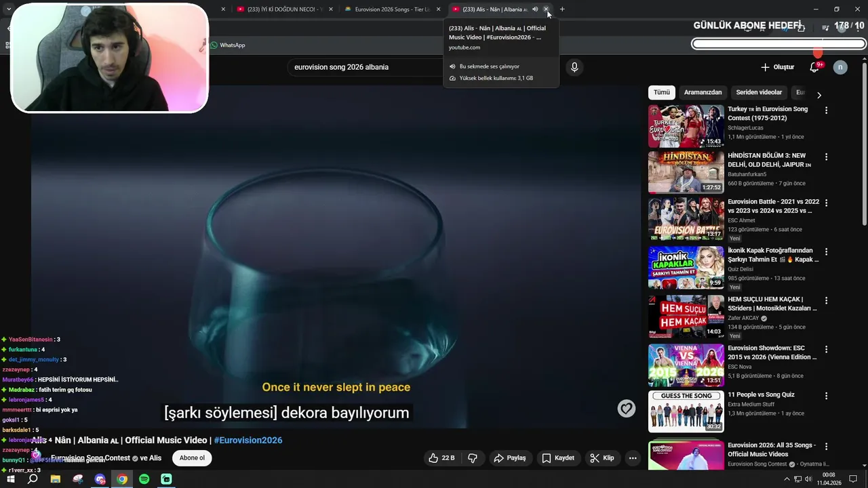Open File Explorer from the taskbar

(x=56, y=479)
